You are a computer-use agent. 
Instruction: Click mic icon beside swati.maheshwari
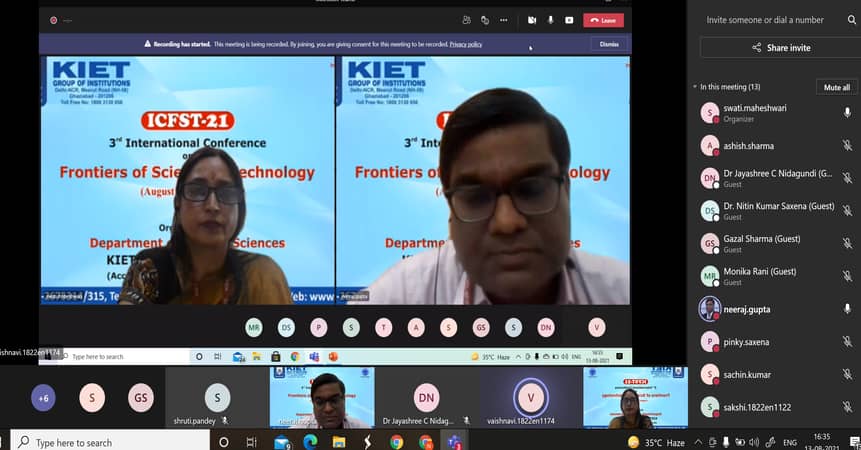pos(847,113)
